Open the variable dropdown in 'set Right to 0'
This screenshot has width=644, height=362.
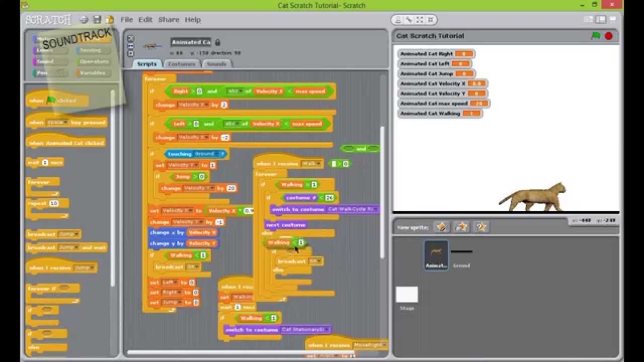(172, 292)
